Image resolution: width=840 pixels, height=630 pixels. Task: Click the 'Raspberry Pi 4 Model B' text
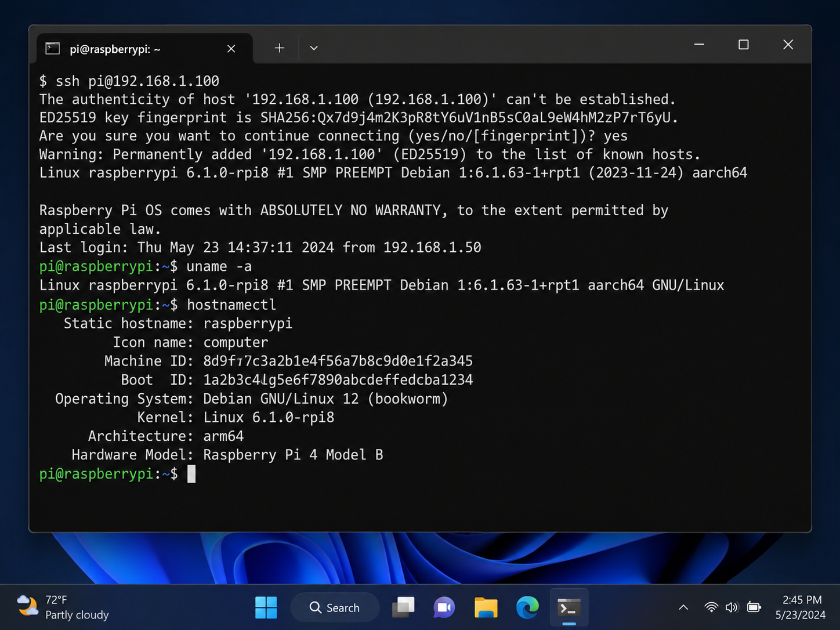[x=293, y=455]
